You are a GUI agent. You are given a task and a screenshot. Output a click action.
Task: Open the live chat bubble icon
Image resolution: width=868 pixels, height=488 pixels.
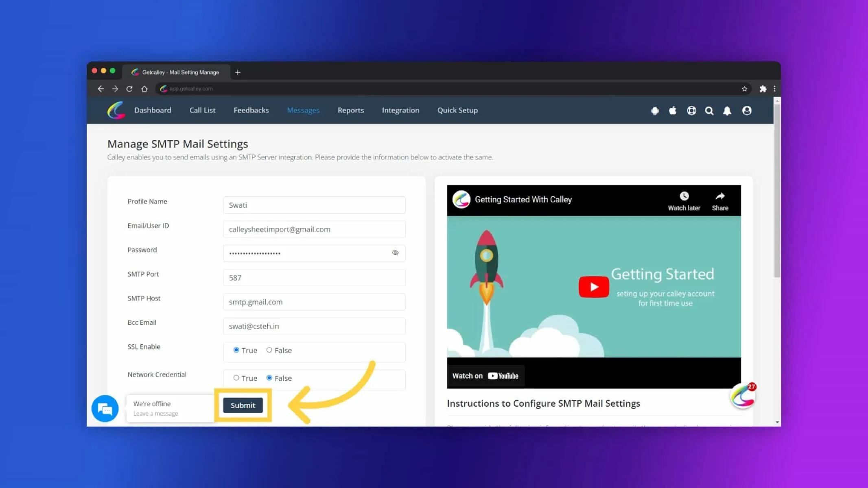105,408
